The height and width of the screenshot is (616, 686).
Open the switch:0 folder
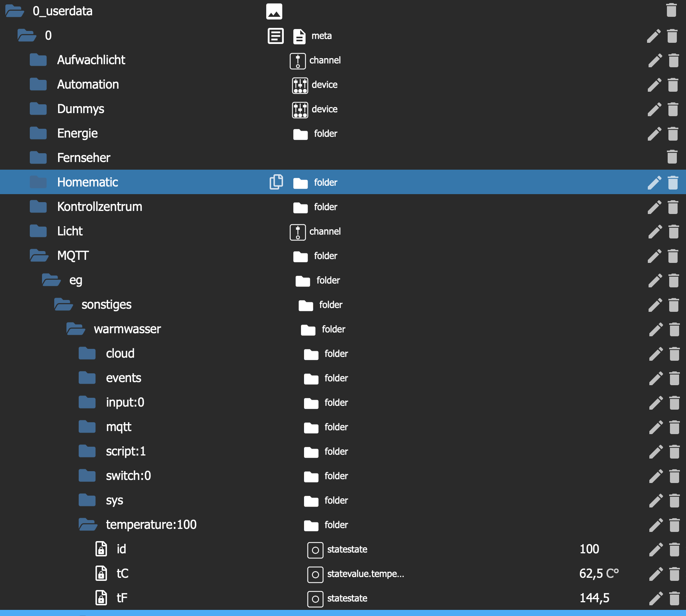point(87,476)
